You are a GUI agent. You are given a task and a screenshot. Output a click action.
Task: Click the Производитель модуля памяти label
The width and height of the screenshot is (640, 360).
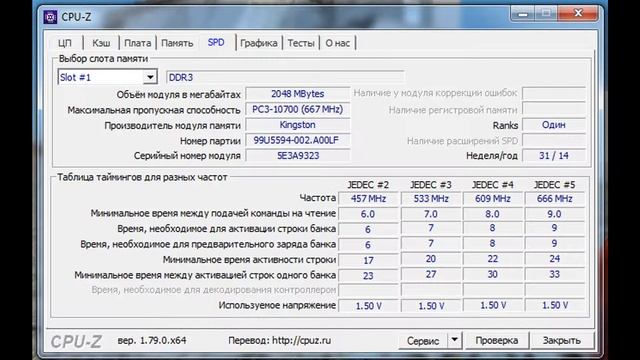(173, 126)
